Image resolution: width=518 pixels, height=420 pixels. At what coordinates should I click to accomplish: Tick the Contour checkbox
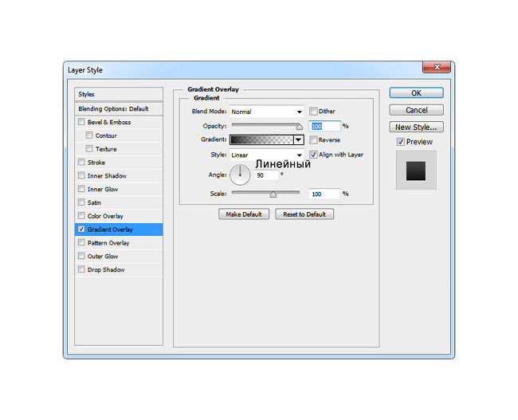click(89, 135)
